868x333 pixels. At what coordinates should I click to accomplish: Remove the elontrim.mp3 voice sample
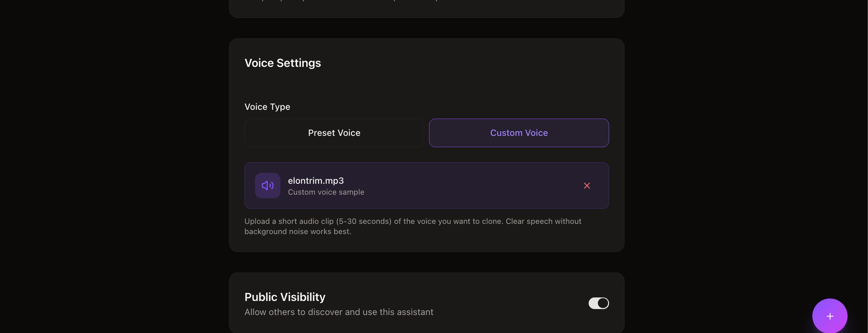tap(587, 186)
